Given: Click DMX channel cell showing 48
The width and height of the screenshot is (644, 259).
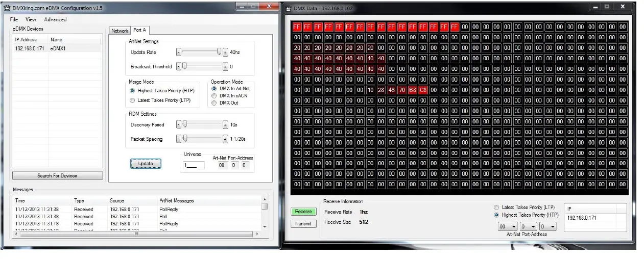Looking at the screenshot, I should point(392,90).
